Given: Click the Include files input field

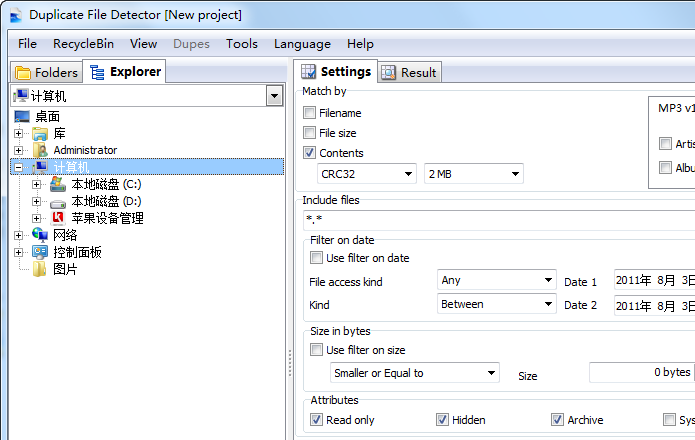Looking at the screenshot, I should coord(499,220).
